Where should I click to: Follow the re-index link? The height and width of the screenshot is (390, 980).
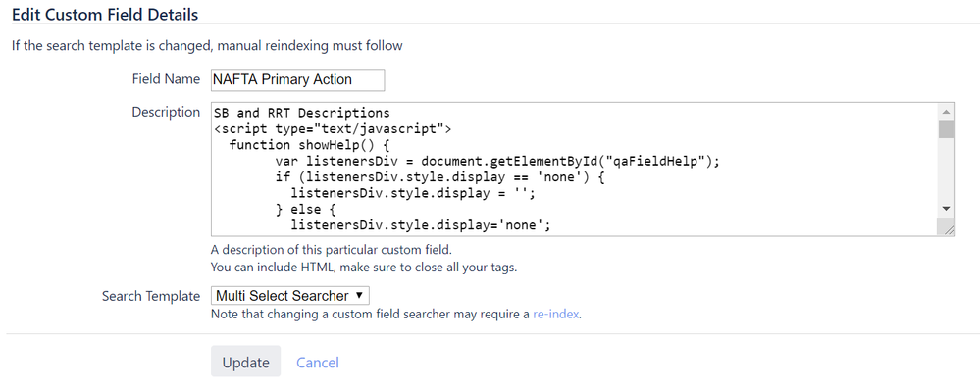tap(555, 314)
